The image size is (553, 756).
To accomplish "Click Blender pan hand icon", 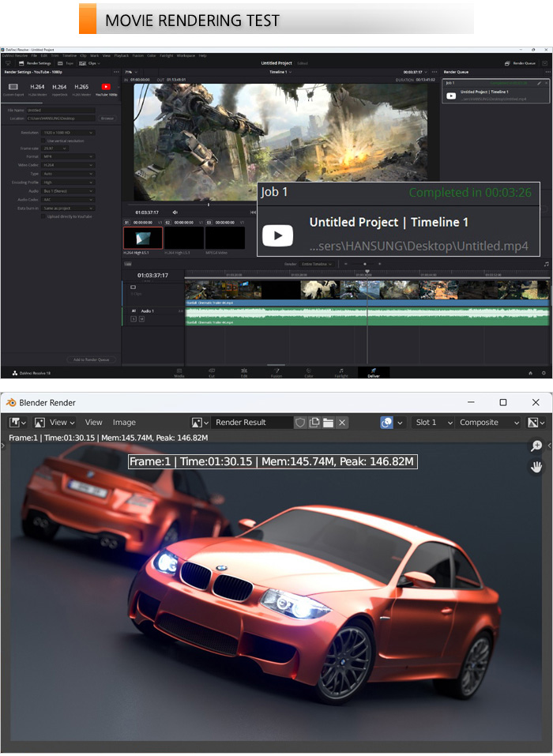I will point(536,467).
